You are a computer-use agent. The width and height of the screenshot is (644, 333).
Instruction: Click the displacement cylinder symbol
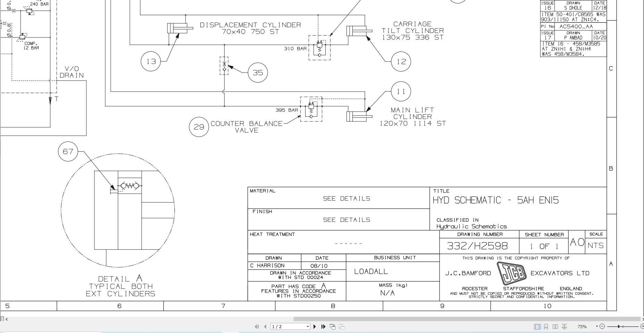180,28
